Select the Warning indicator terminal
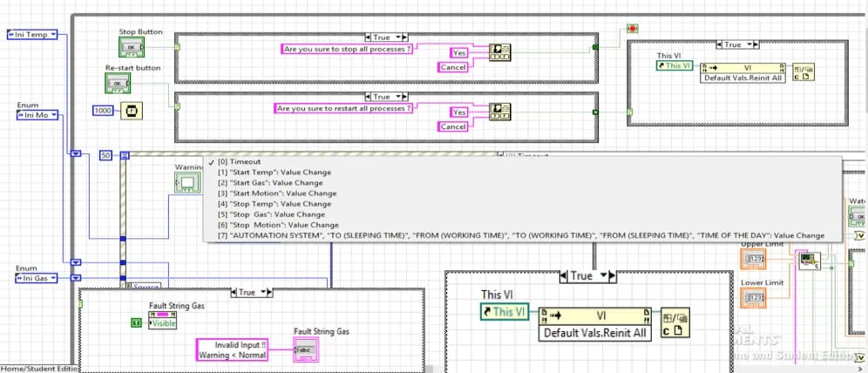The width and height of the screenshot is (868, 373). point(186,180)
